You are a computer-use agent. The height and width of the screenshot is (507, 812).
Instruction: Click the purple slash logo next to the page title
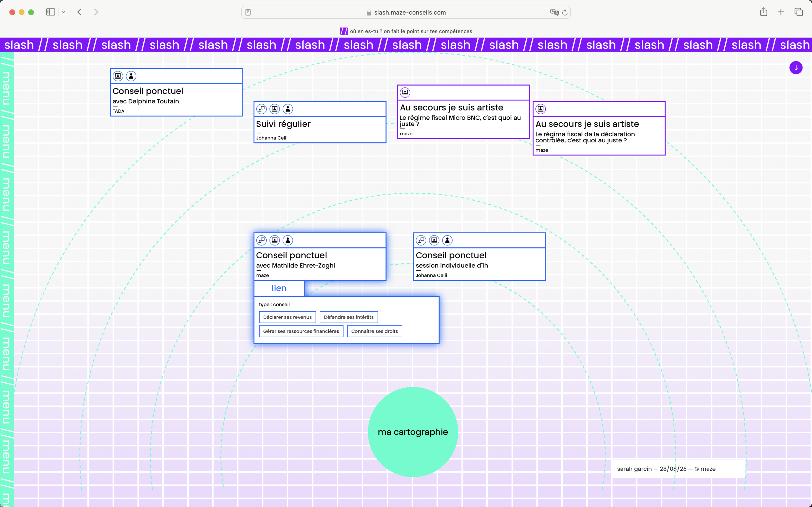coord(344,31)
